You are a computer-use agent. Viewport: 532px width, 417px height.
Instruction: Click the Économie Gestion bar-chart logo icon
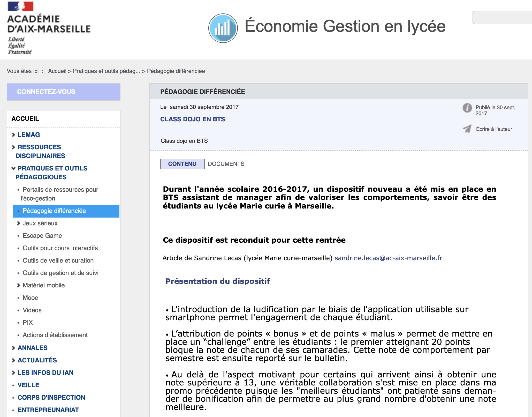click(x=223, y=28)
